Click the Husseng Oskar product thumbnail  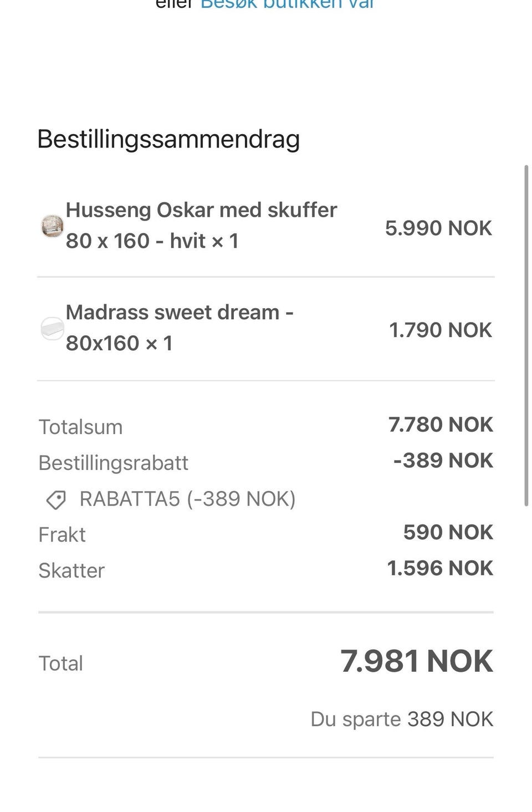click(x=53, y=226)
